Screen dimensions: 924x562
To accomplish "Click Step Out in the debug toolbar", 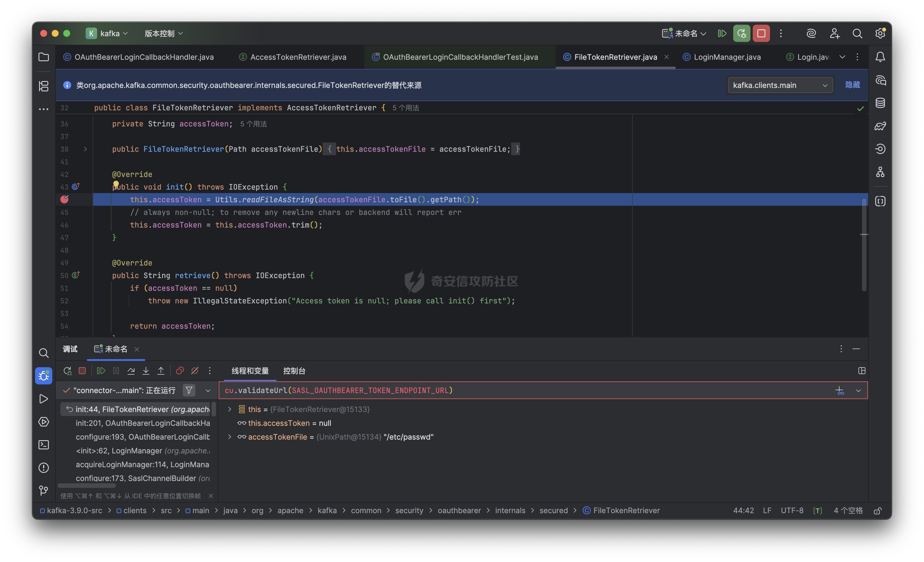I will (161, 371).
